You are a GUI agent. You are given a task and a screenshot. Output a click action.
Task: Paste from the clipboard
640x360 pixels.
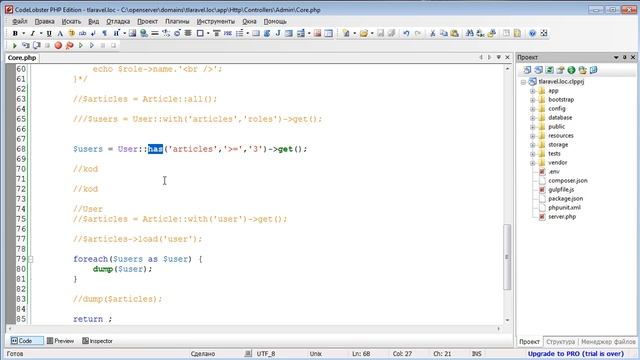tap(454, 33)
